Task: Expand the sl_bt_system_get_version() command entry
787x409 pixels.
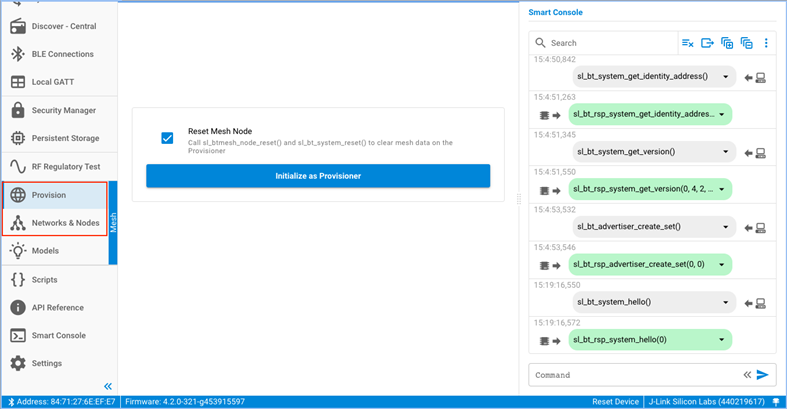Action: (x=723, y=152)
